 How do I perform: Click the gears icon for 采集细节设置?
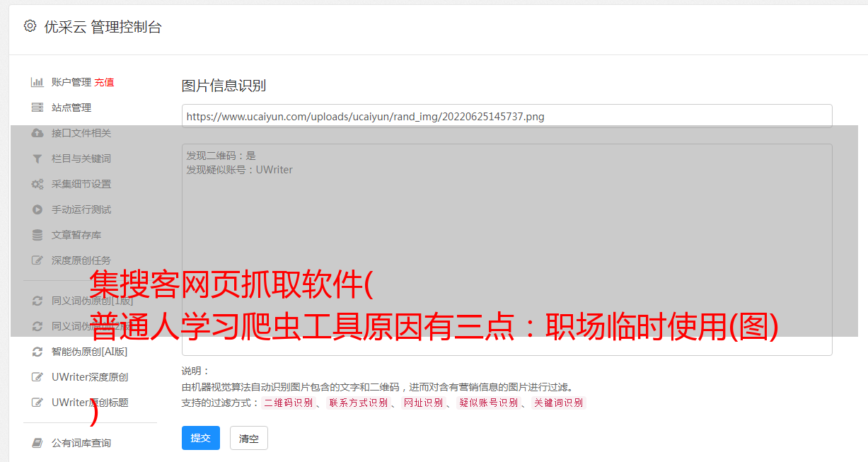[37, 184]
